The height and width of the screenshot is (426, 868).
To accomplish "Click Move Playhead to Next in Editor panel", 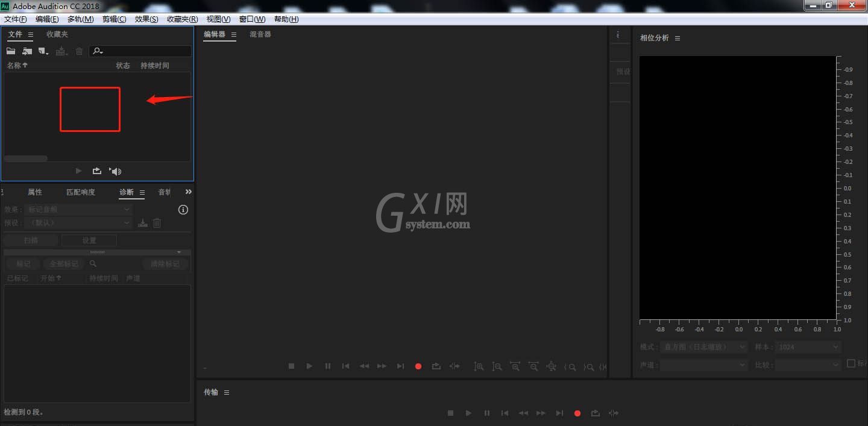I will tap(400, 366).
